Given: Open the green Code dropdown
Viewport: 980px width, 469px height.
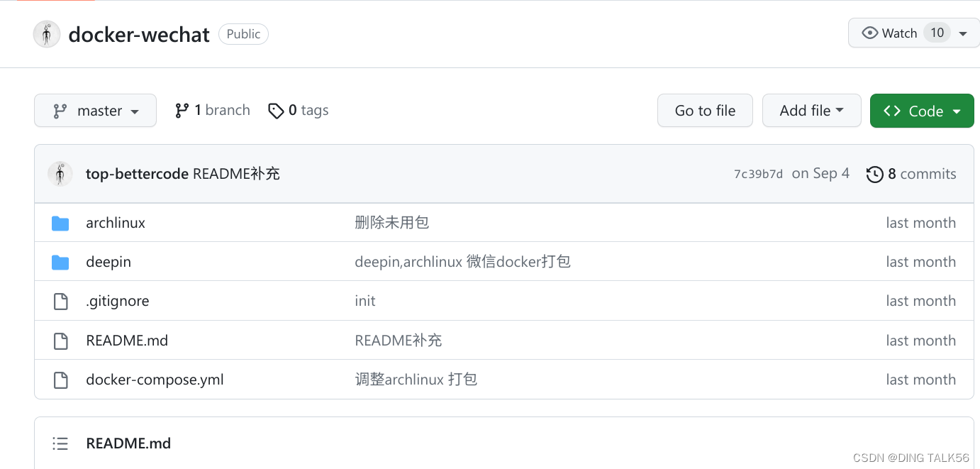Looking at the screenshot, I should tap(921, 110).
